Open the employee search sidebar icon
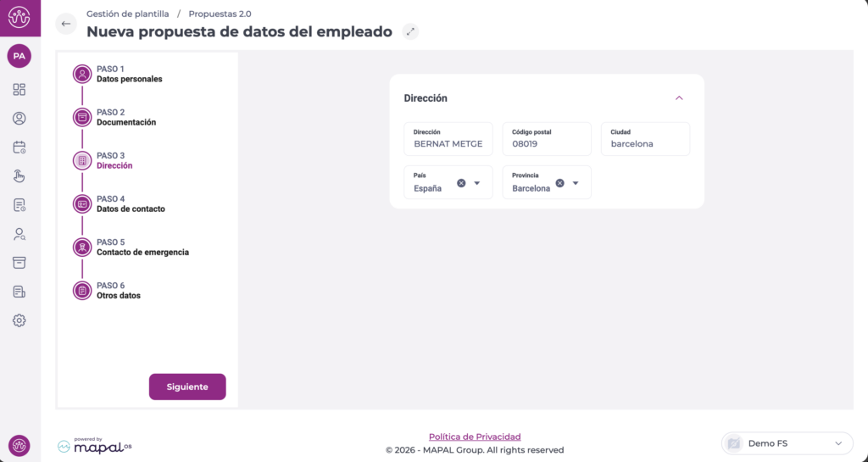 tap(19, 234)
